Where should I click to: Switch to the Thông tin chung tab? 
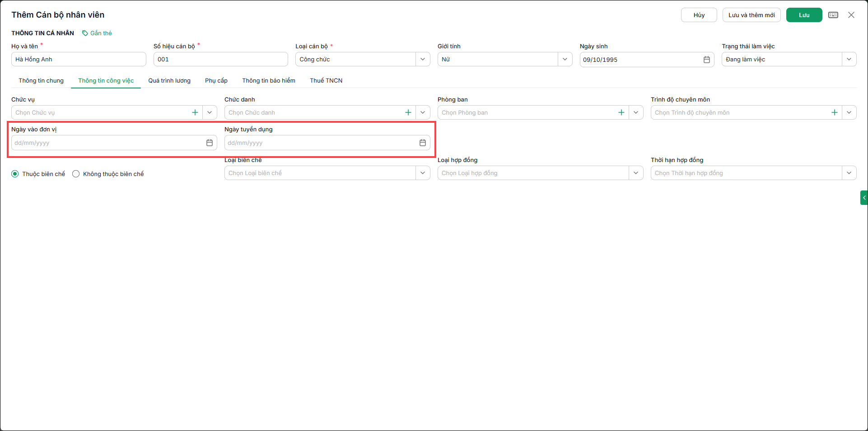(x=41, y=80)
